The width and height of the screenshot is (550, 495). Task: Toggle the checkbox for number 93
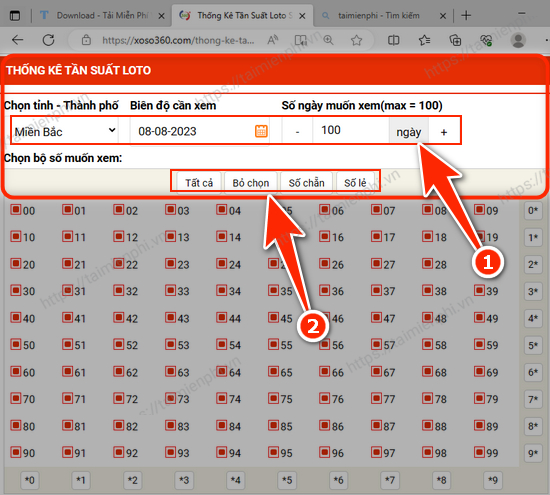pyautogui.click(x=170, y=452)
